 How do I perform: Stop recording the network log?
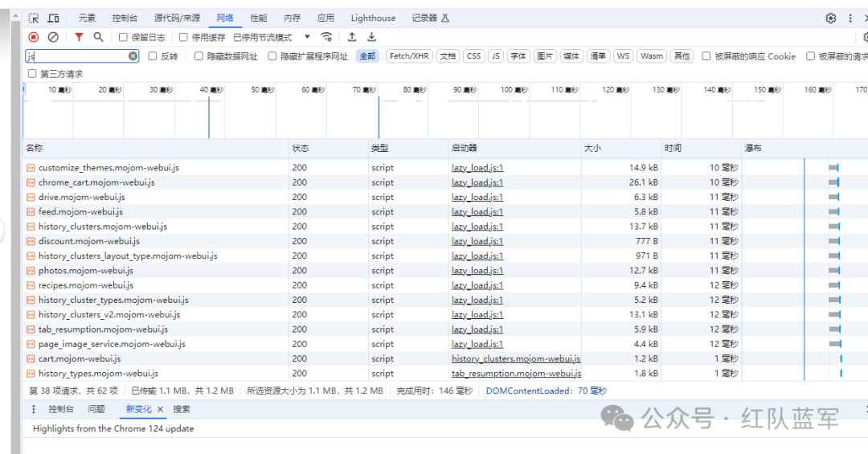pos(34,37)
